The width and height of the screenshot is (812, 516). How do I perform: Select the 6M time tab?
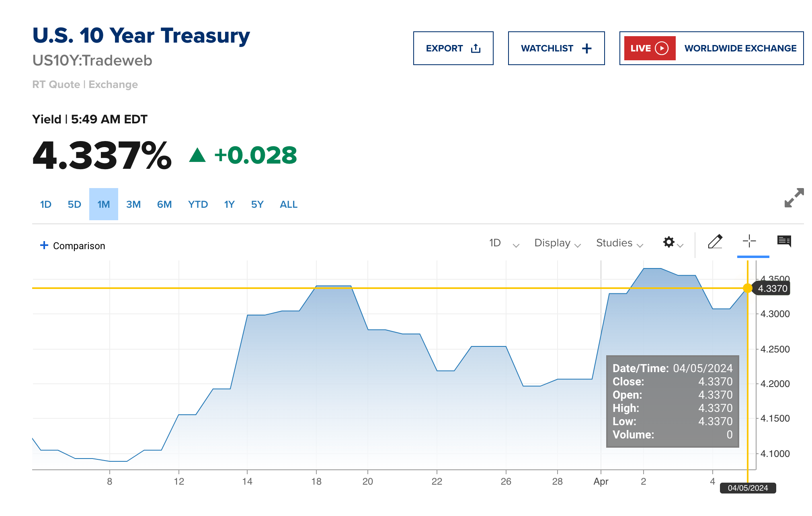coord(164,204)
